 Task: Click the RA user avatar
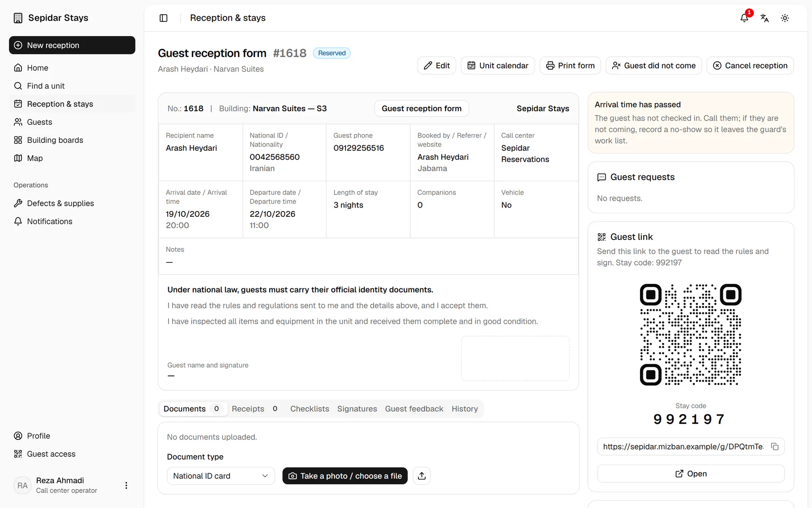pos(23,485)
